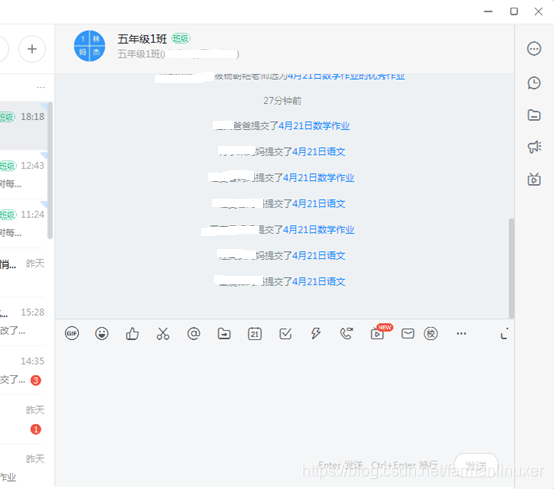Open conversation list ellipsis menu
554x489 pixels.
click(41, 87)
